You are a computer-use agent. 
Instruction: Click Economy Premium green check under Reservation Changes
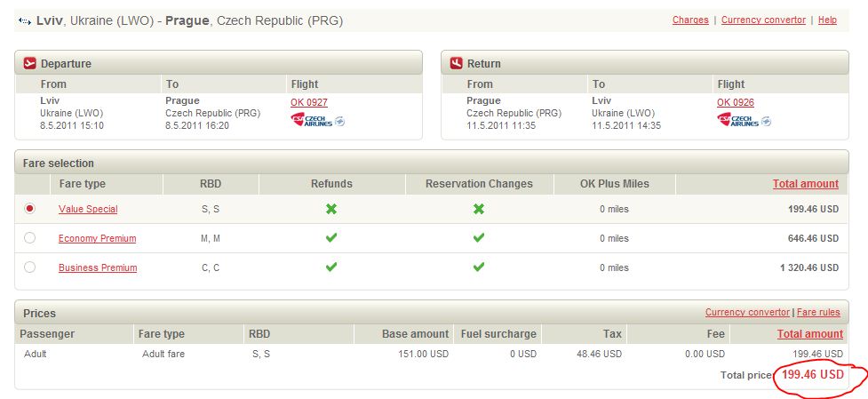[x=479, y=238]
